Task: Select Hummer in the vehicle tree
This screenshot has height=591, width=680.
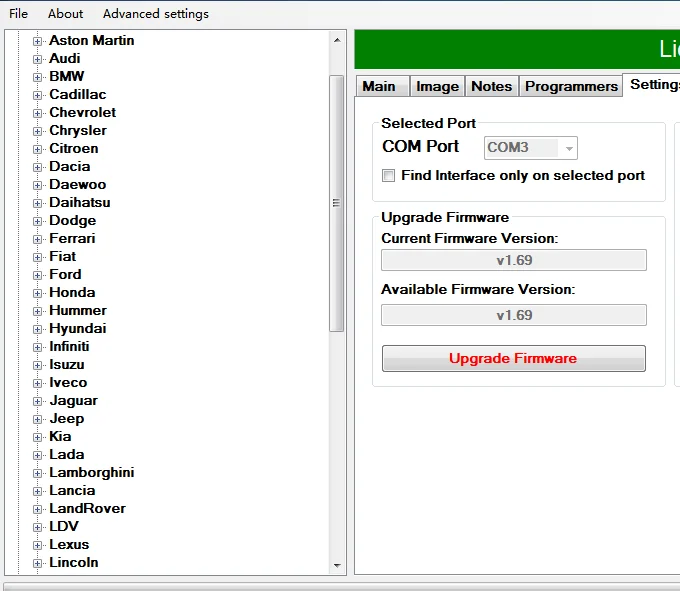Action: [78, 310]
